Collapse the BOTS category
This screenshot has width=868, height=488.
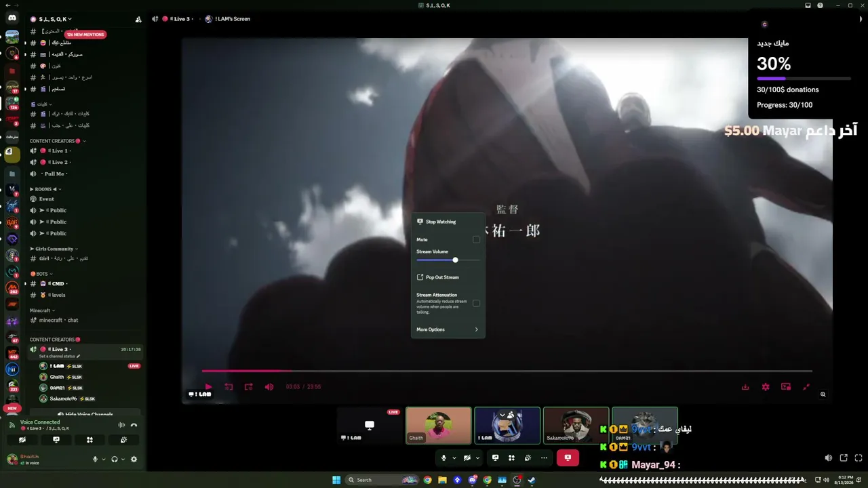tap(41, 274)
